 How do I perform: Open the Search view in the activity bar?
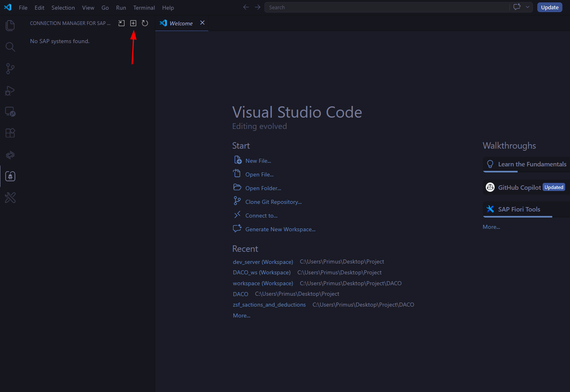(10, 47)
